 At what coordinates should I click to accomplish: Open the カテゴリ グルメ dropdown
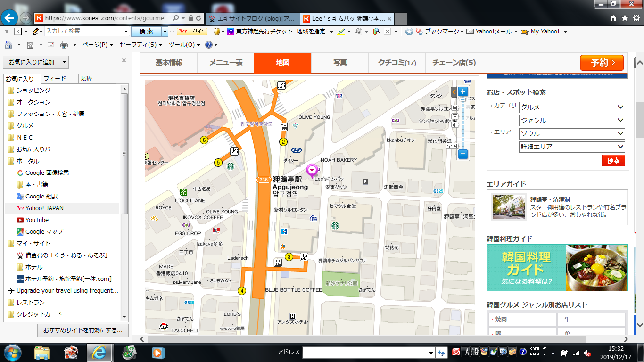pyautogui.click(x=572, y=107)
